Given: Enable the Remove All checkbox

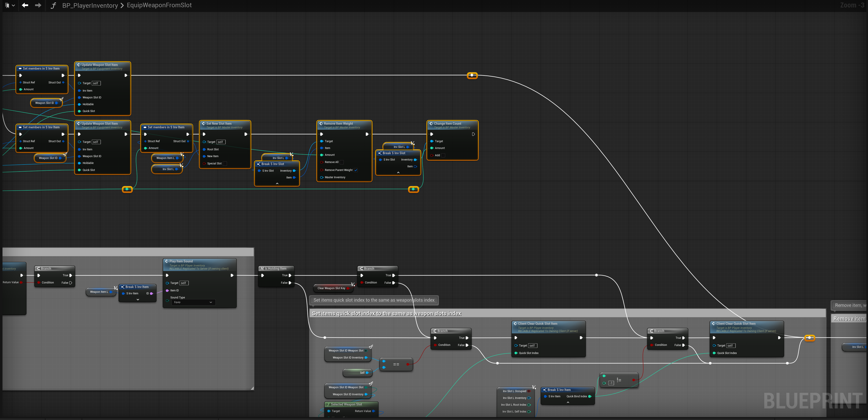Looking at the screenshot, I should click(x=342, y=162).
